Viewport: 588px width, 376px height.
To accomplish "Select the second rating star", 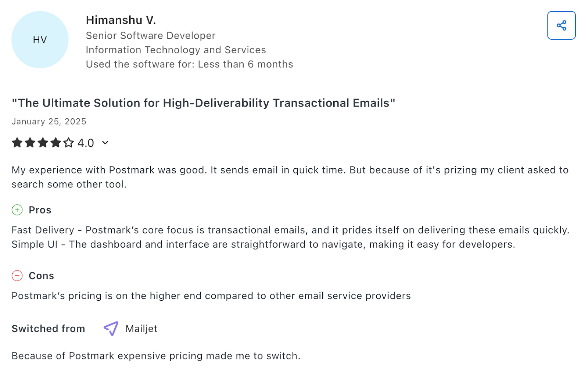I will point(30,143).
